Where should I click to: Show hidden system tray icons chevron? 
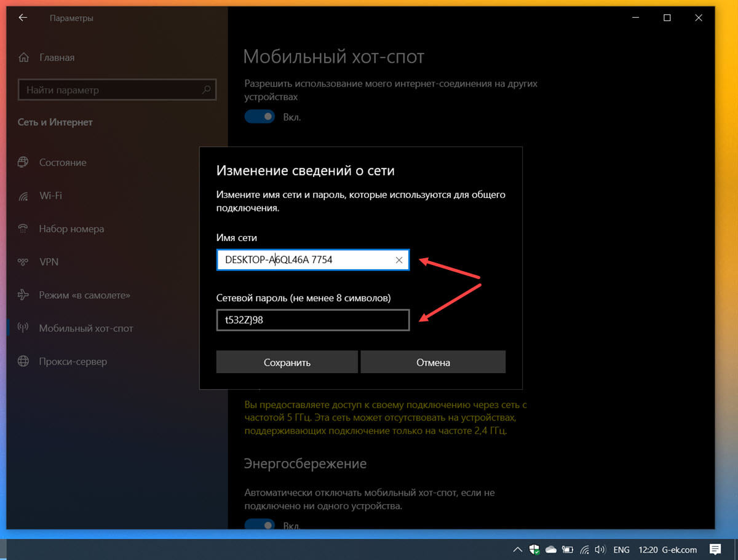(518, 549)
